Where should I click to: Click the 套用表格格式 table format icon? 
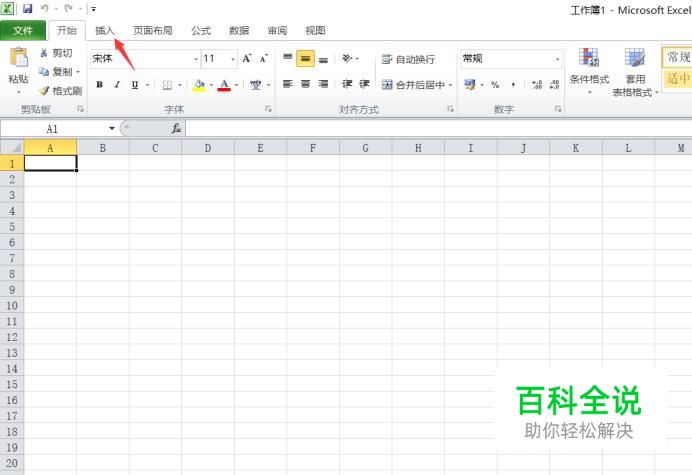635,58
